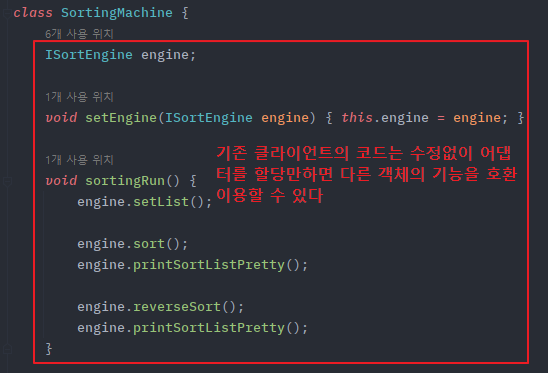Click the setEngine method name
This screenshot has width=548, height=373.
121,118
